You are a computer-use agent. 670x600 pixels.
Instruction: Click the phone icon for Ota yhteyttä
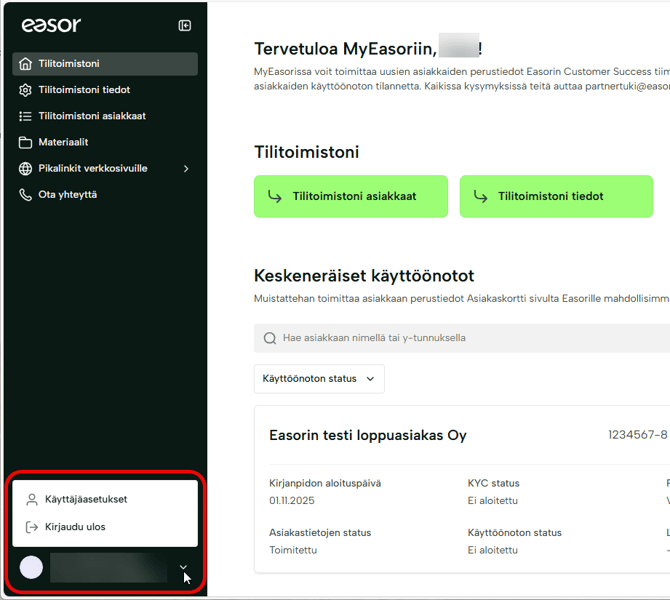coord(25,195)
